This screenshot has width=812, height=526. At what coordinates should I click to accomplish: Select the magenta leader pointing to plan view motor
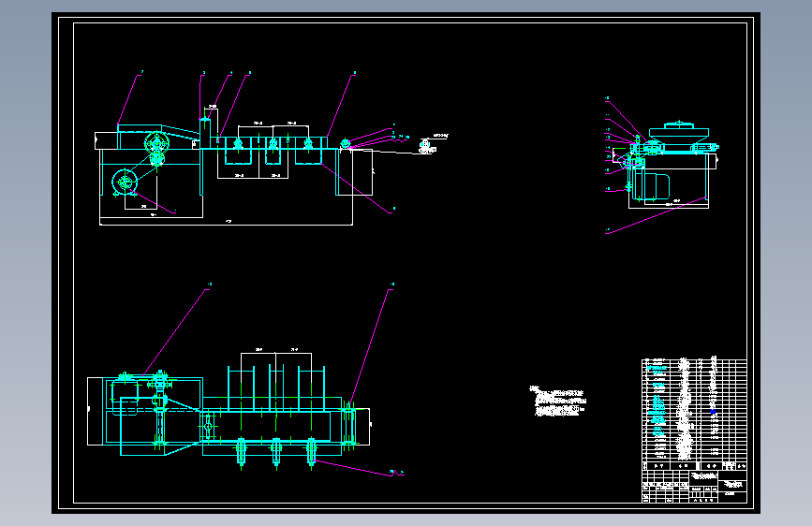coord(175,333)
